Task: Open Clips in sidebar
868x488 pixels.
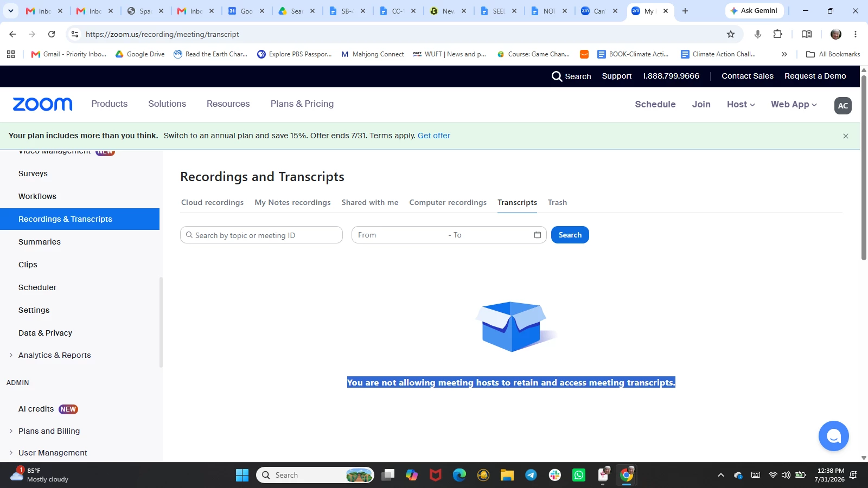Action: (x=28, y=265)
